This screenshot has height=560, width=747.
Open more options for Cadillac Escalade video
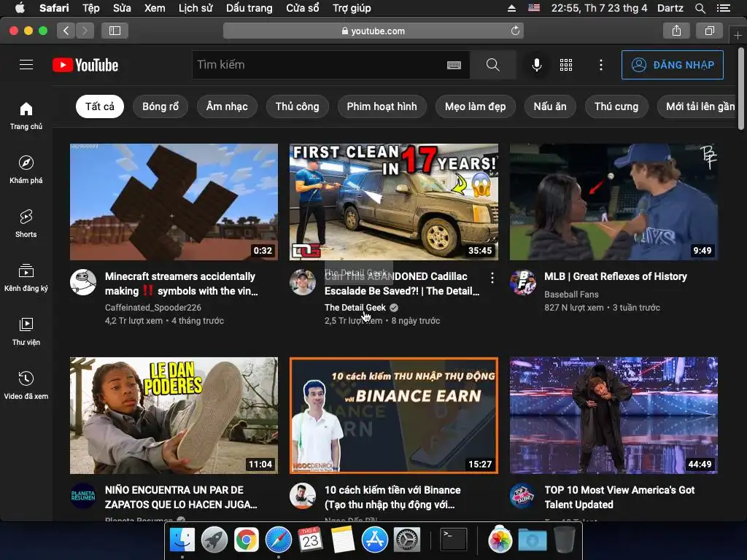[x=492, y=278]
